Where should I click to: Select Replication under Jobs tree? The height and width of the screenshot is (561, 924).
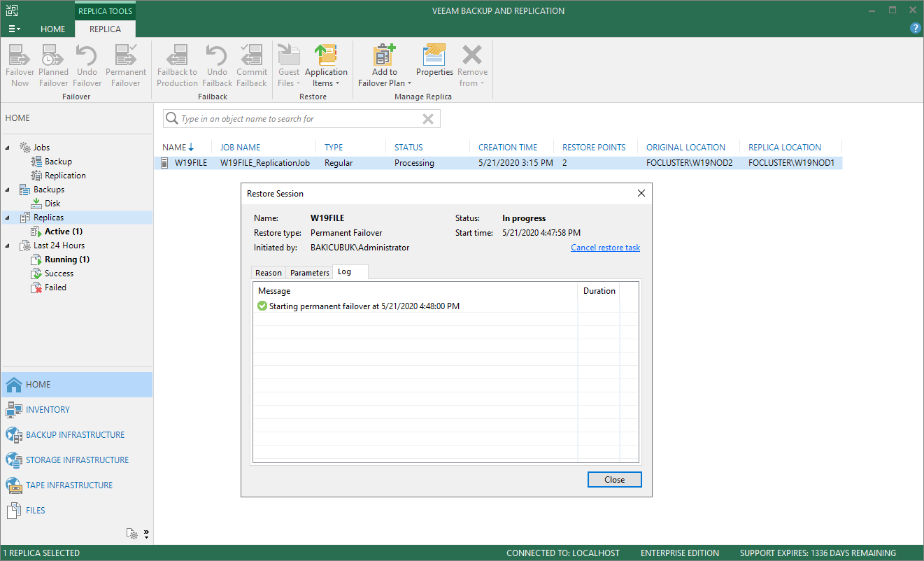tap(65, 176)
